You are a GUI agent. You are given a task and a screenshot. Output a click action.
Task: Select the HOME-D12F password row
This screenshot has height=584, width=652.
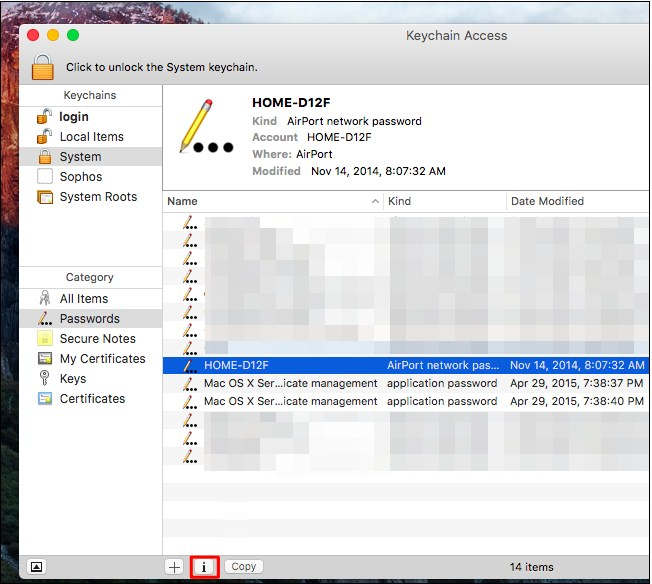[406, 365]
